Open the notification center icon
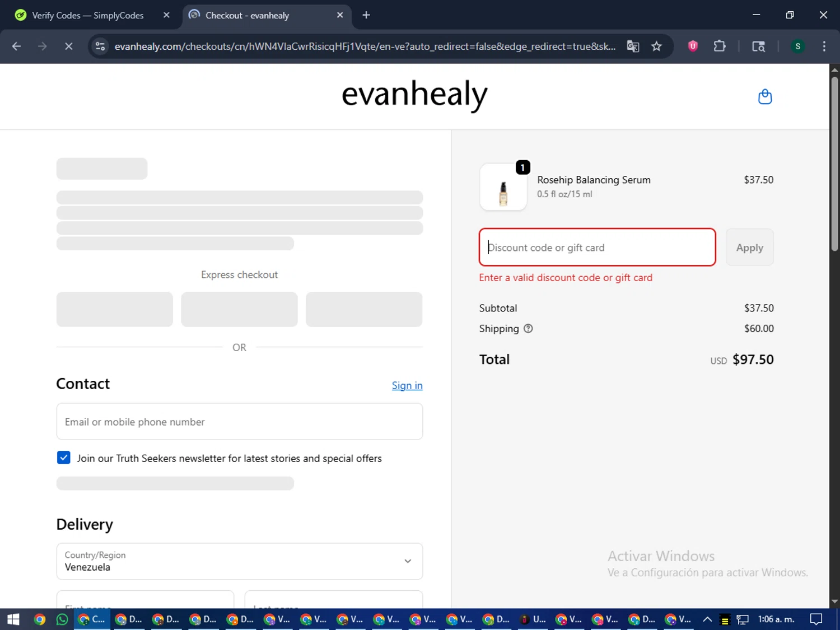This screenshot has width=840, height=630. [x=816, y=619]
